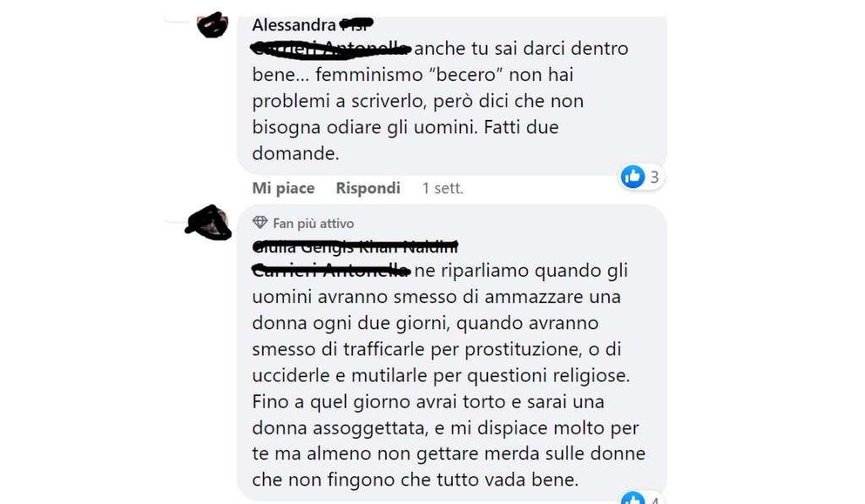Click the reply thread line left of Alessandra's avatar
This screenshot has height=504, width=865.
click(177, 21)
